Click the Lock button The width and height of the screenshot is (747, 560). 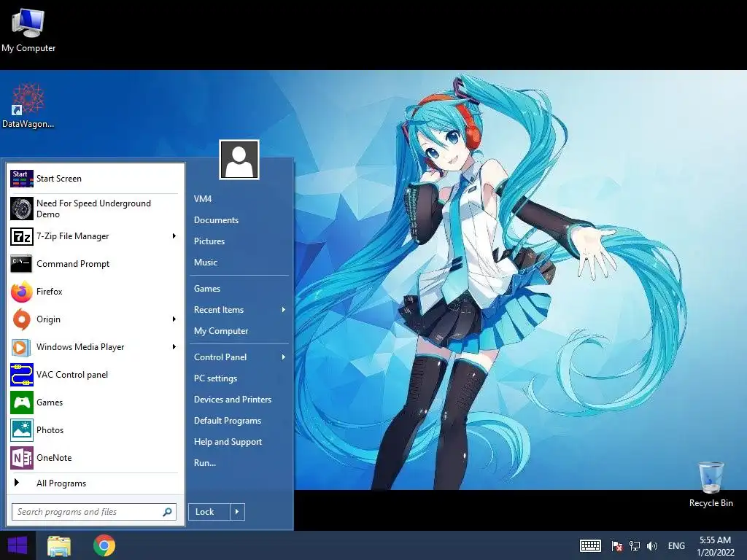point(209,512)
